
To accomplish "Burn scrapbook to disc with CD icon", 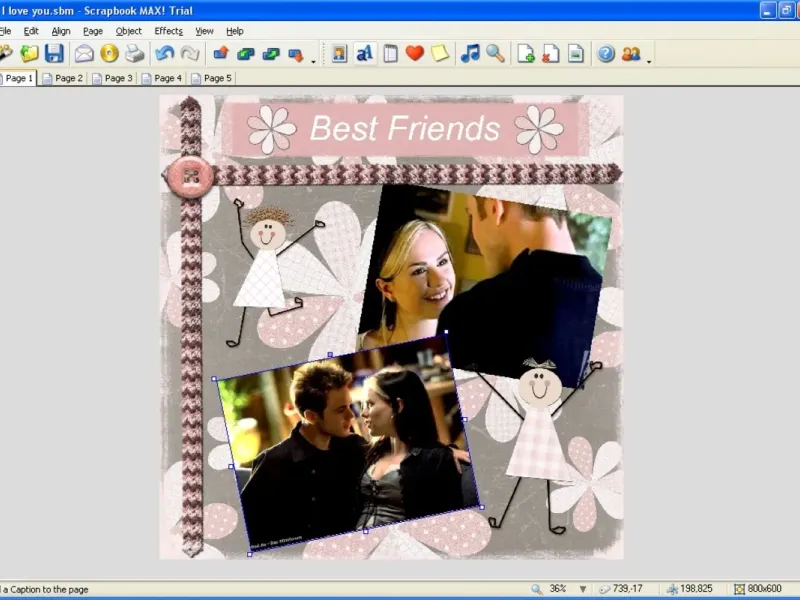I will click(x=109, y=54).
